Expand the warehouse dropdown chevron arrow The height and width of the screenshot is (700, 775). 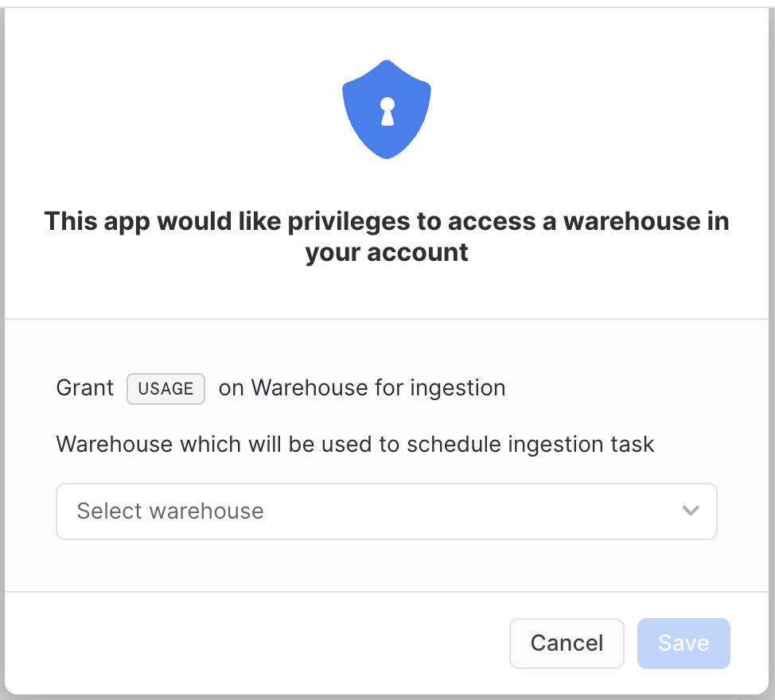point(690,511)
